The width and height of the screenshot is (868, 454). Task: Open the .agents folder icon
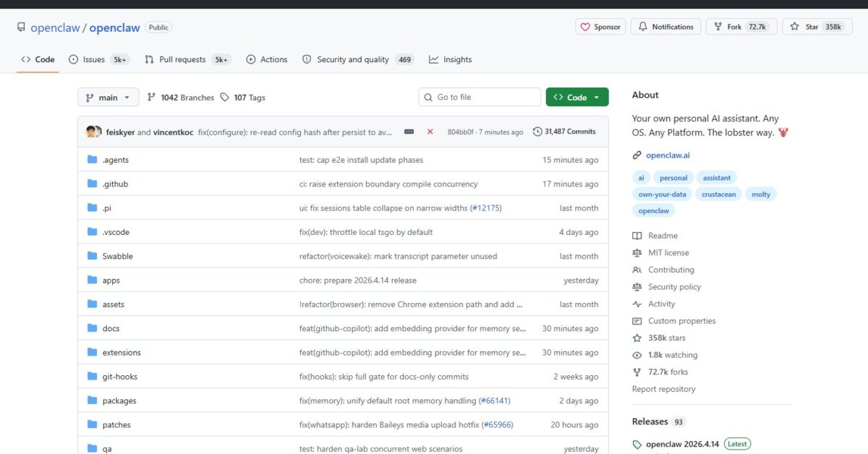pos(92,160)
